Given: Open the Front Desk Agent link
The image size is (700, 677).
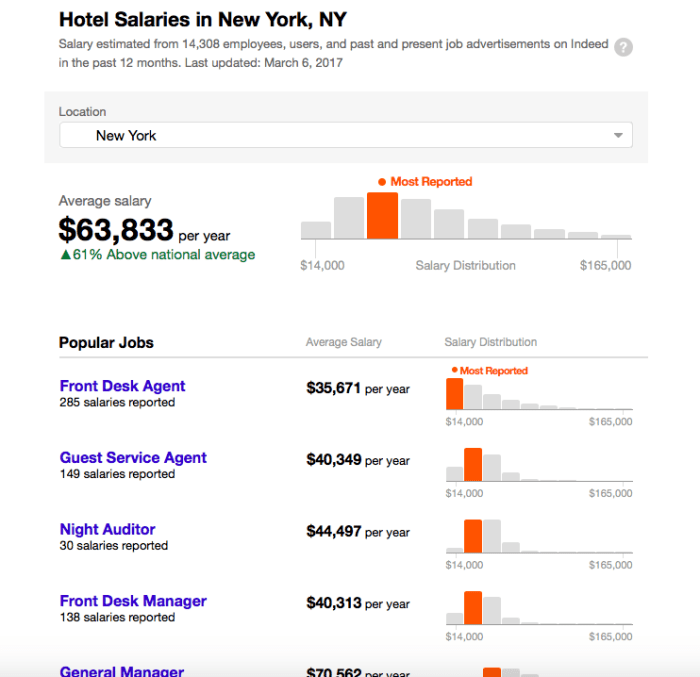Looking at the screenshot, I should (x=122, y=386).
